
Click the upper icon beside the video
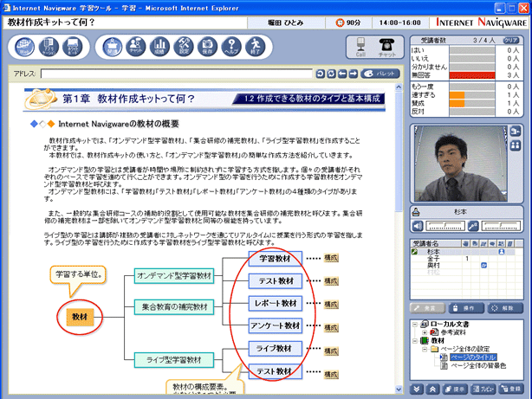tap(516, 132)
